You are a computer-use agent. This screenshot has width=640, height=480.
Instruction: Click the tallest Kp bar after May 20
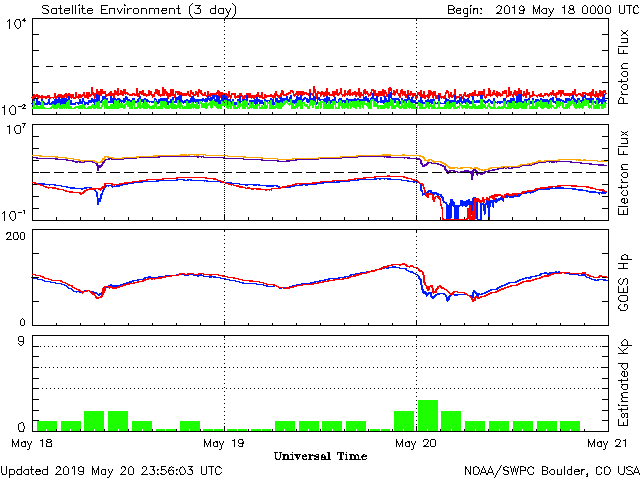[428, 416]
